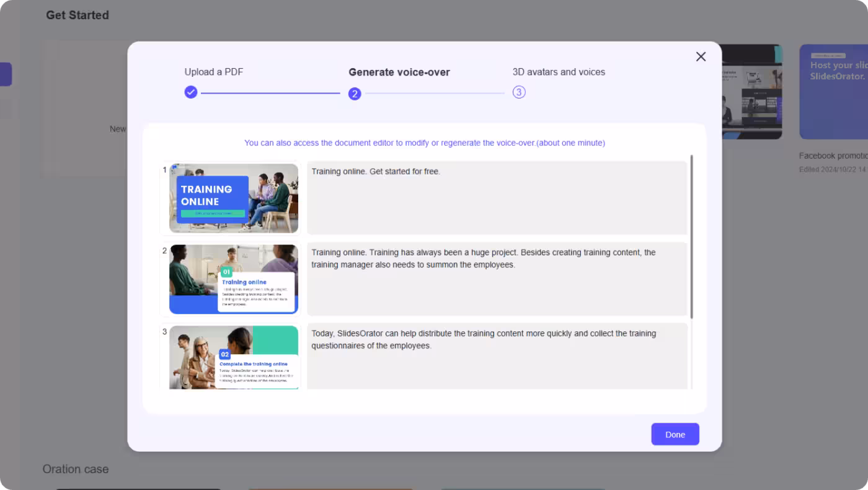Close the voice-over dialog with X
This screenshot has height=490, width=868.
pyautogui.click(x=701, y=56)
